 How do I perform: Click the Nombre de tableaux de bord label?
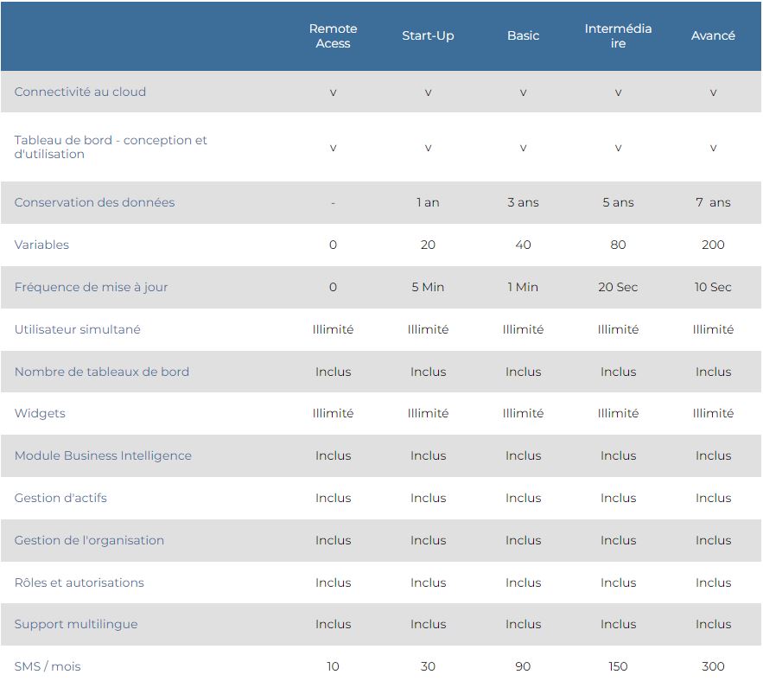[x=101, y=372]
